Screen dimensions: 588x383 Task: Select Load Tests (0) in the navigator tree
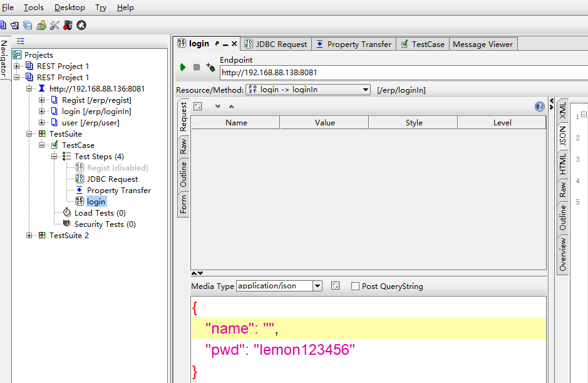coord(100,213)
